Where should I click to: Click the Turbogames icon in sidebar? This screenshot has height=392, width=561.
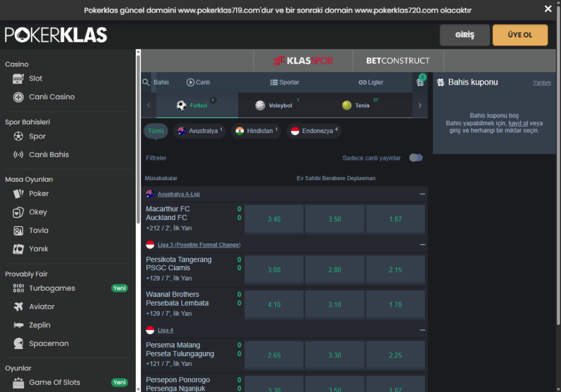tap(19, 289)
